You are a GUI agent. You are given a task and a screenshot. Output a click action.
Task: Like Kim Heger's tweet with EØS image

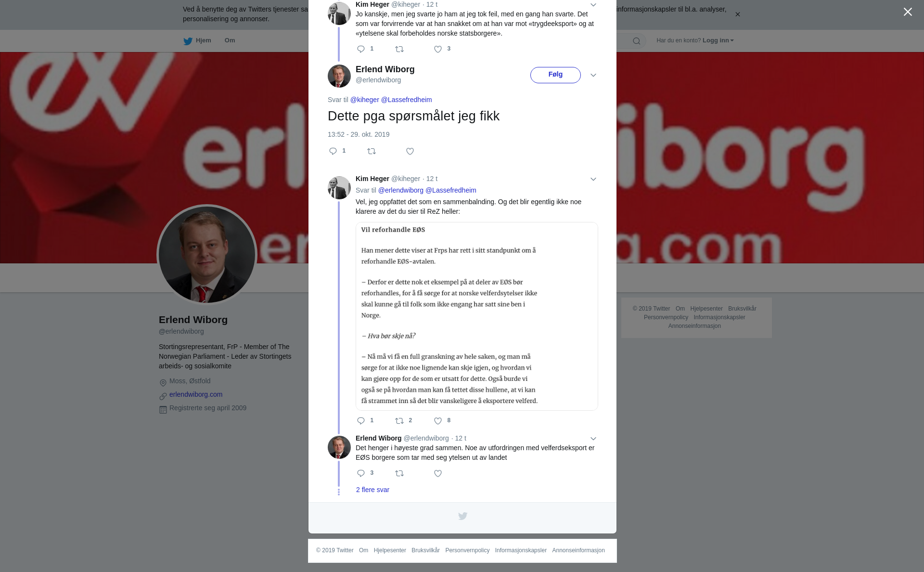tap(438, 421)
